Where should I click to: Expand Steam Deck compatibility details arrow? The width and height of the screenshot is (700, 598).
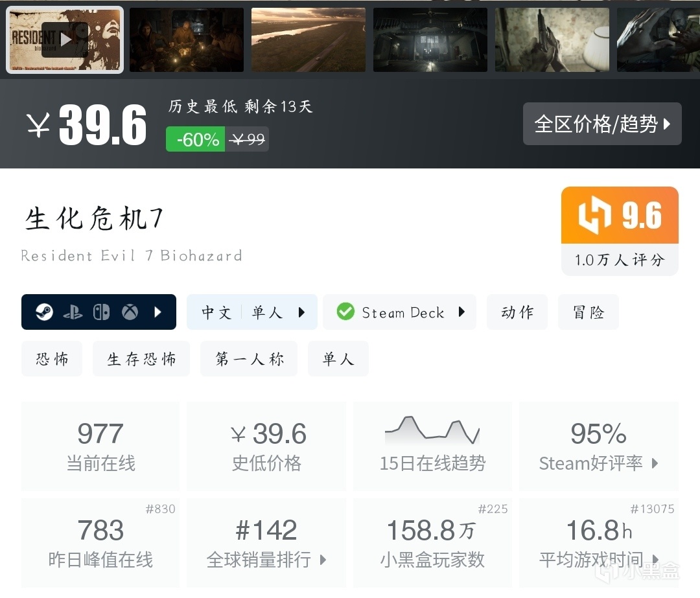[461, 312]
